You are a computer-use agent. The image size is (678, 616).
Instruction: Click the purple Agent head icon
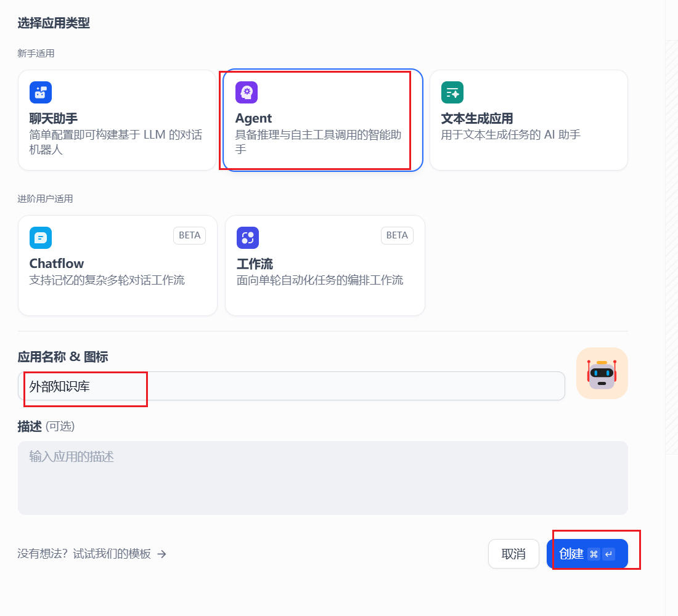click(x=247, y=92)
